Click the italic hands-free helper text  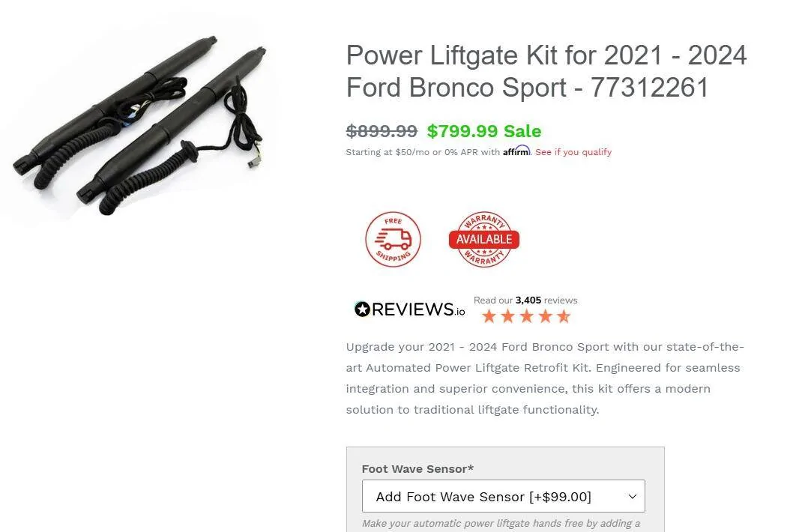pyautogui.click(x=501, y=524)
